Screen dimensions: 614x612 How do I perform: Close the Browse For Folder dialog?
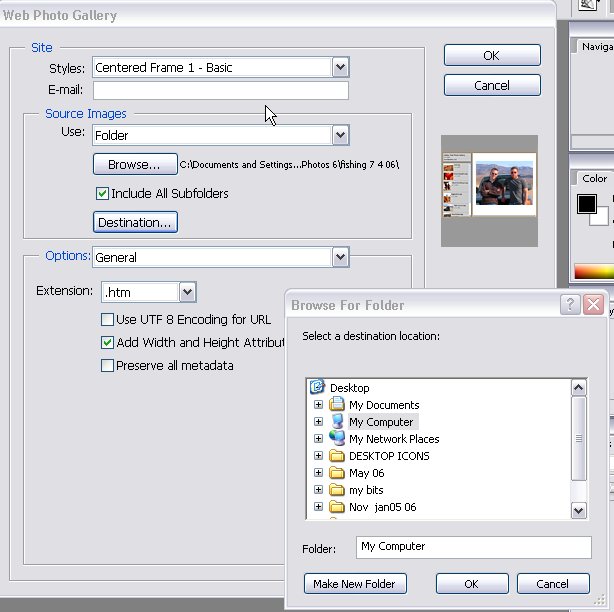[x=593, y=305]
